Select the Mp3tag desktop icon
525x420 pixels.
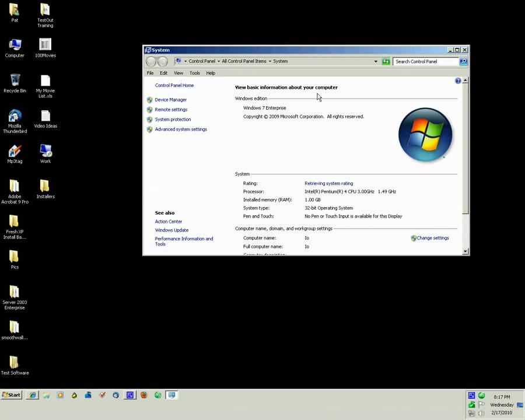[15, 154]
